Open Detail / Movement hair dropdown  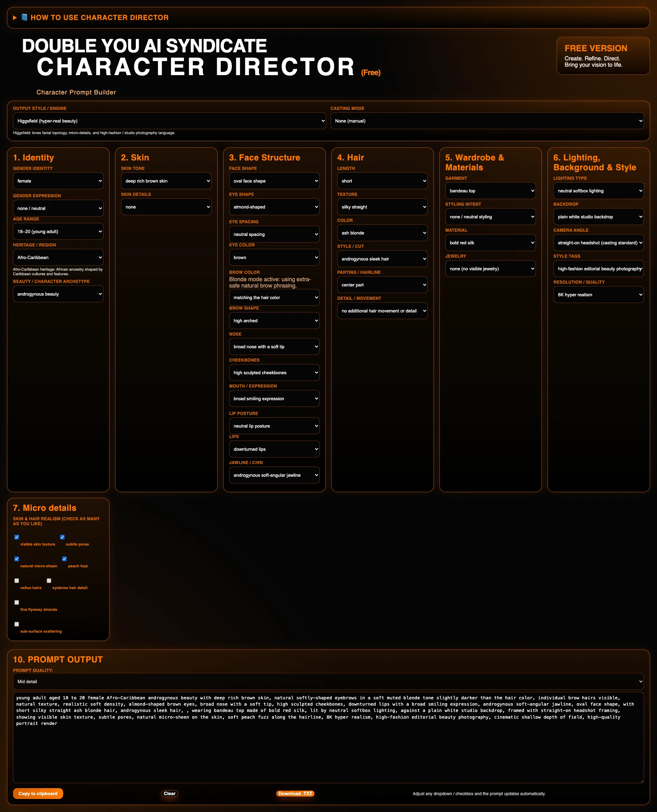click(x=382, y=311)
